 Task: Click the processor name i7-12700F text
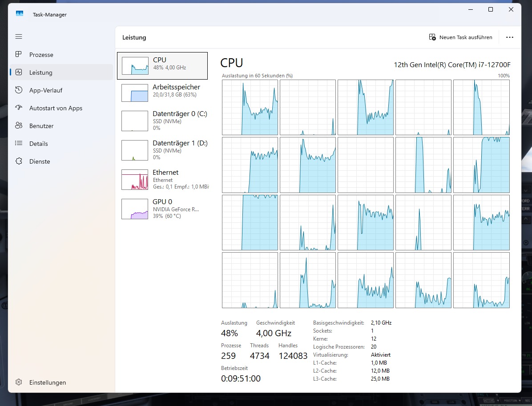[452, 65]
